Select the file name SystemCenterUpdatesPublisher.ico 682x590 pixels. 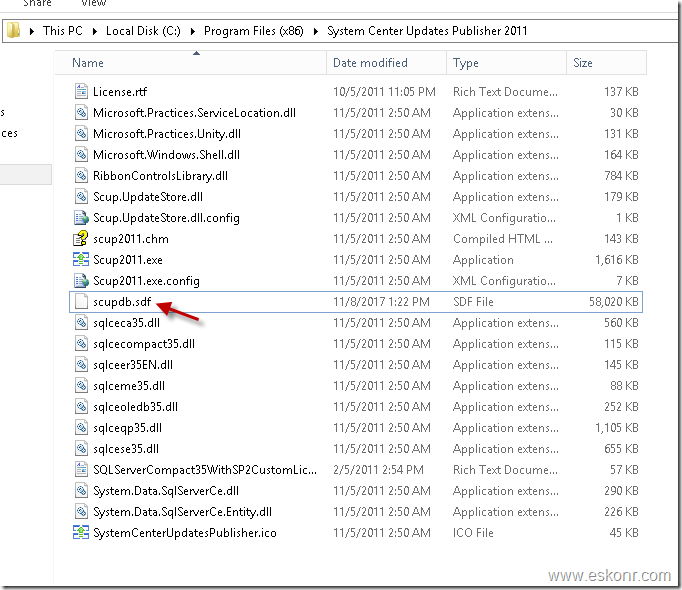[x=185, y=533]
